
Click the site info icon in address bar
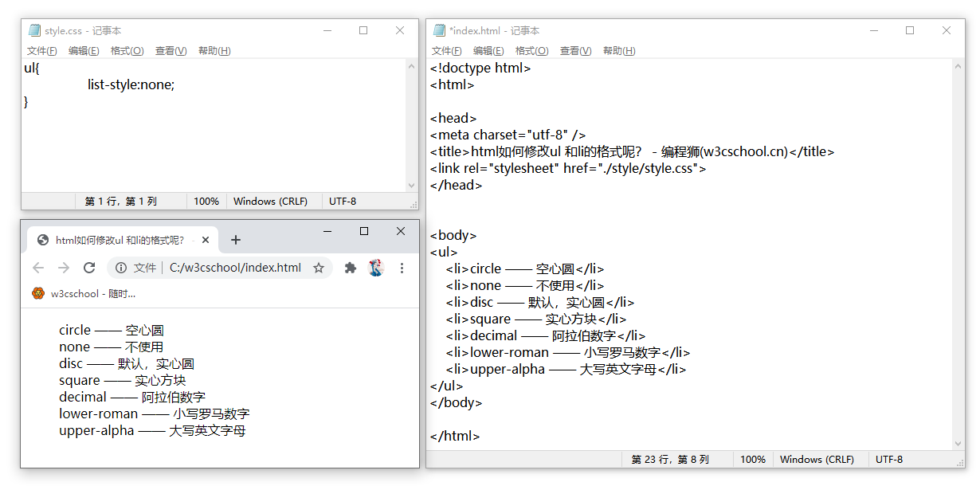pos(121,268)
